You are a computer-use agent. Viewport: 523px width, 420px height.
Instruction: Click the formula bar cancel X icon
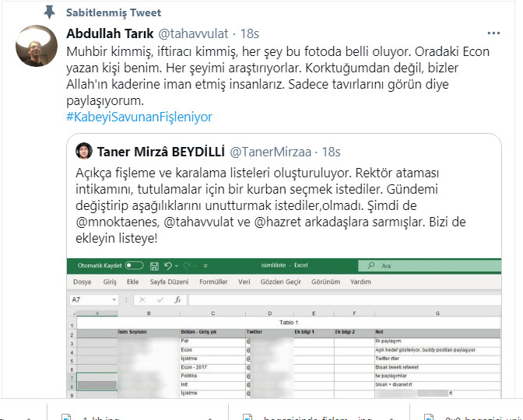tap(142, 300)
